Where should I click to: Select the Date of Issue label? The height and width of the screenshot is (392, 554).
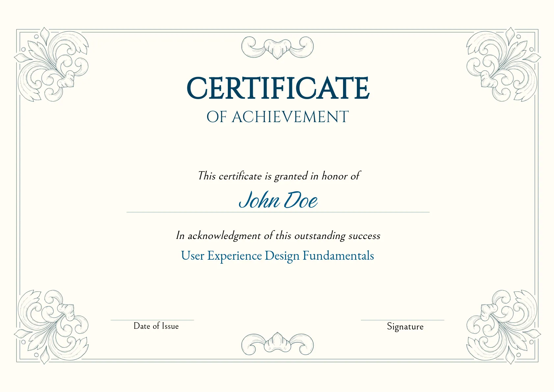156,326
